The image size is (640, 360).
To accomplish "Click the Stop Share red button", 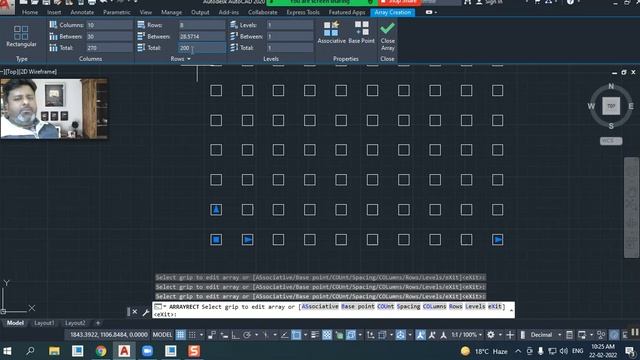I will pyautogui.click(x=399, y=2).
